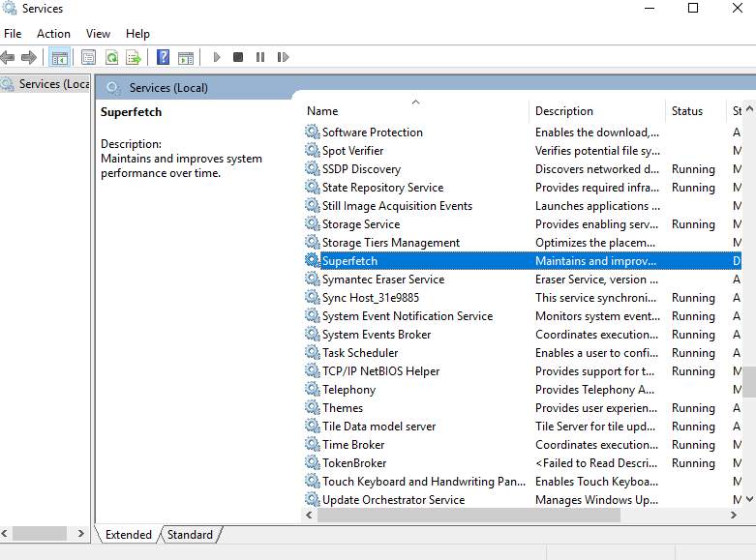This screenshot has height=560, width=756.
Task: Click the services list horizontal scrollbar thumb
Action: click(469, 515)
